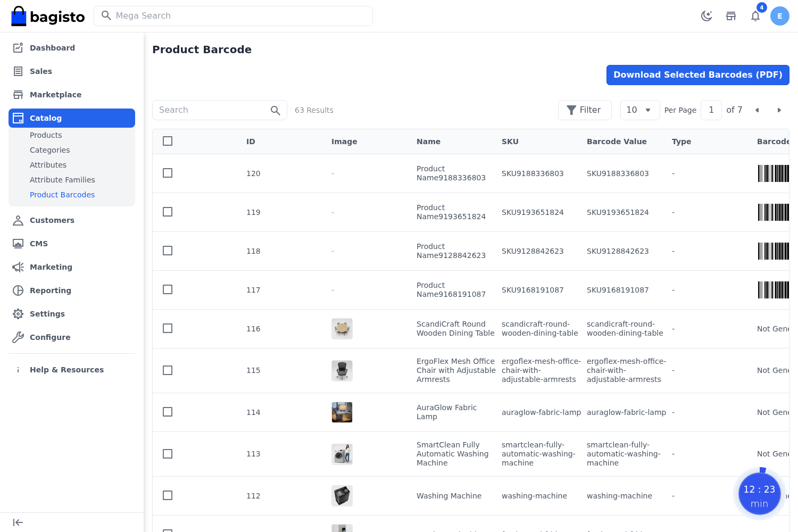Click the barcode image for ID 120

pos(774,173)
